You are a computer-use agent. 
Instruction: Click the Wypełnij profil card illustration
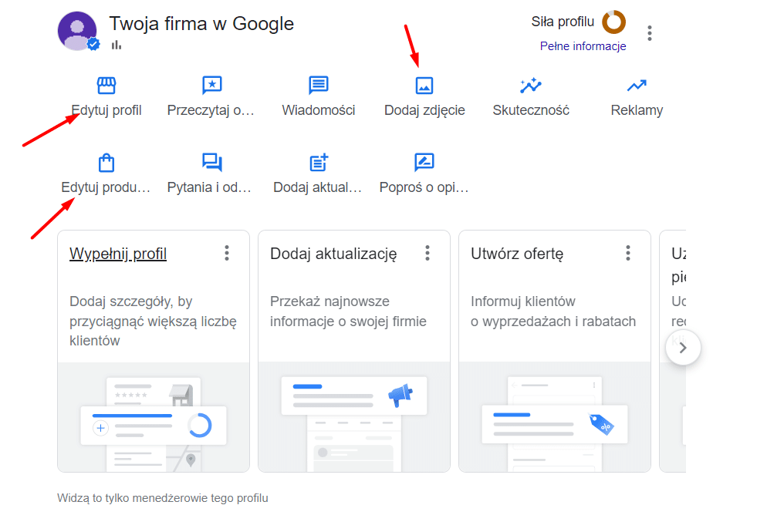point(154,417)
